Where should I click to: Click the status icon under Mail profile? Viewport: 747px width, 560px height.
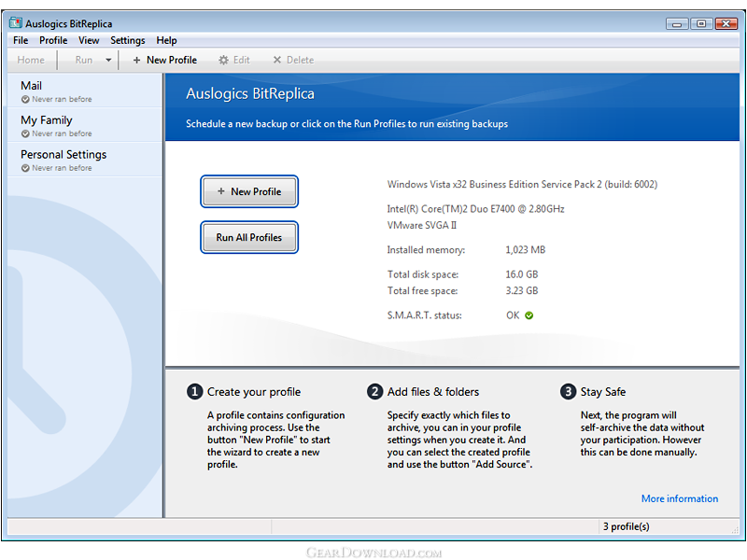pos(25,99)
